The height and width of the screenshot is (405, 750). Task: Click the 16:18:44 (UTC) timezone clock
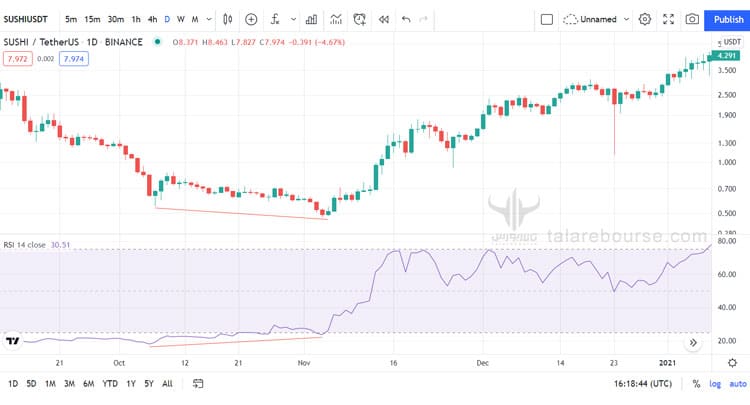pyautogui.click(x=643, y=383)
